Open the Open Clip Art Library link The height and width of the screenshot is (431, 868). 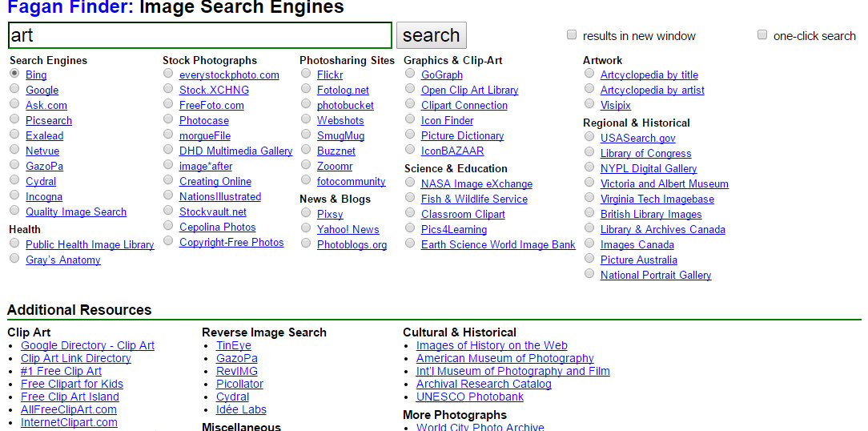click(469, 90)
